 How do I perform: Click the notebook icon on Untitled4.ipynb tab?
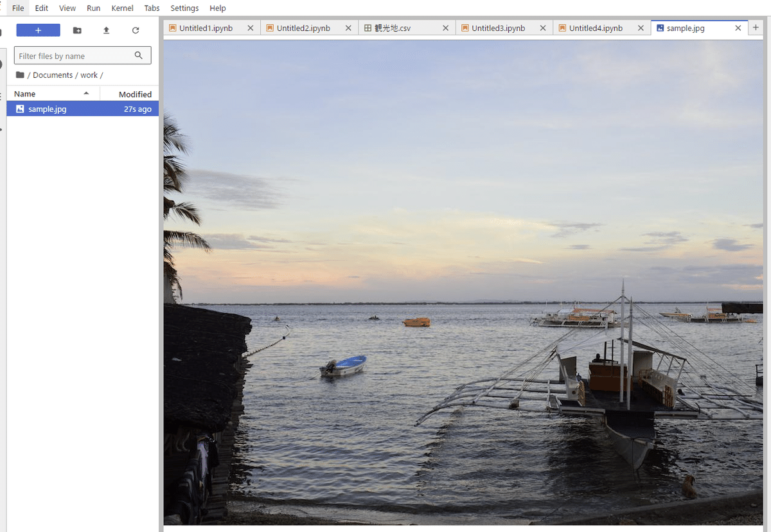point(562,28)
